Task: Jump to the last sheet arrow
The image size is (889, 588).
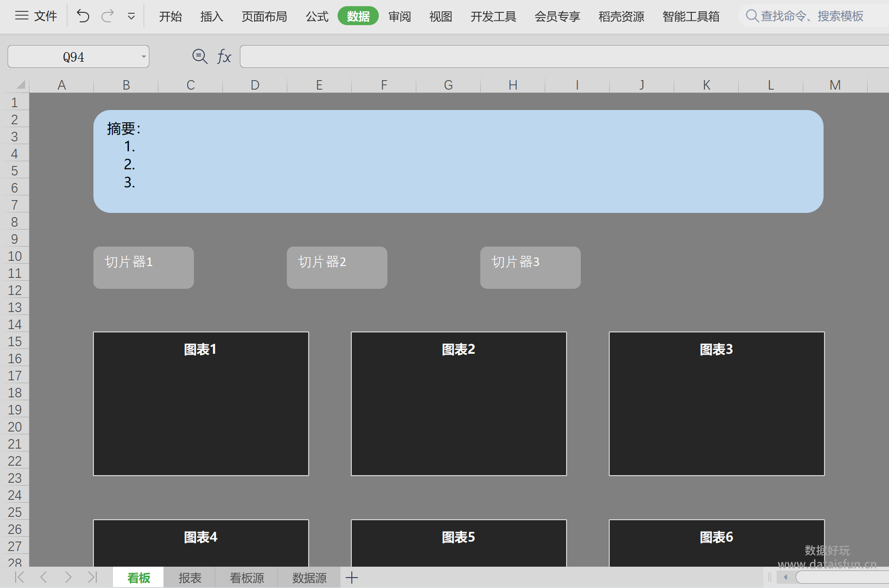Action: [x=92, y=577]
